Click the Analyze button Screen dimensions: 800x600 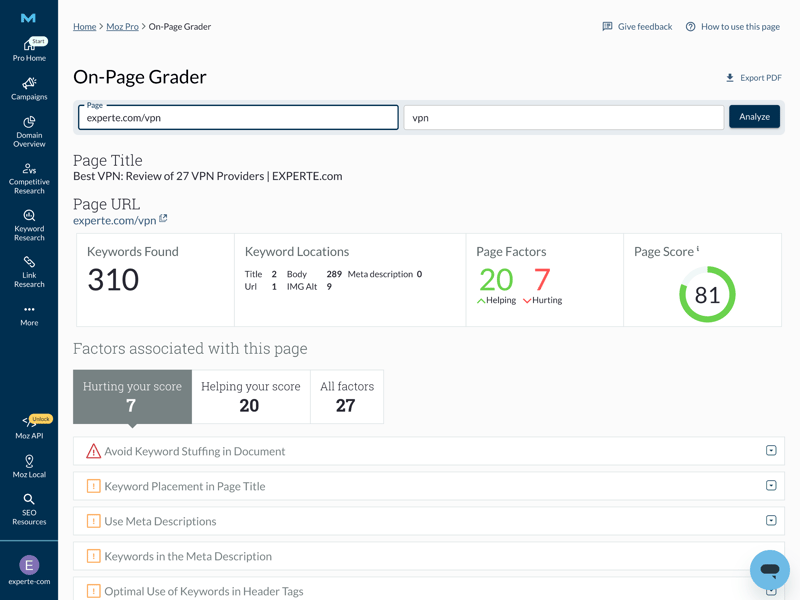754,117
